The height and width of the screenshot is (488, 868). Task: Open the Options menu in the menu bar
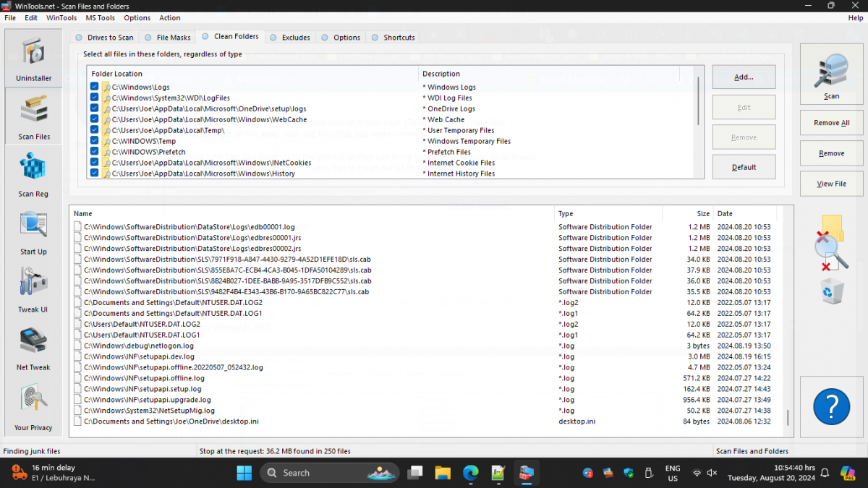coord(137,18)
